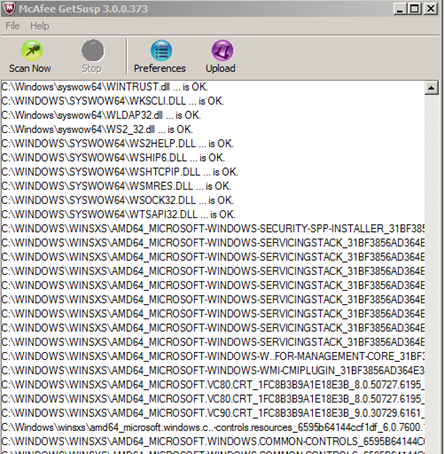Maximize the GetSusp window
The height and width of the screenshot is (454, 445).
(x=415, y=9)
